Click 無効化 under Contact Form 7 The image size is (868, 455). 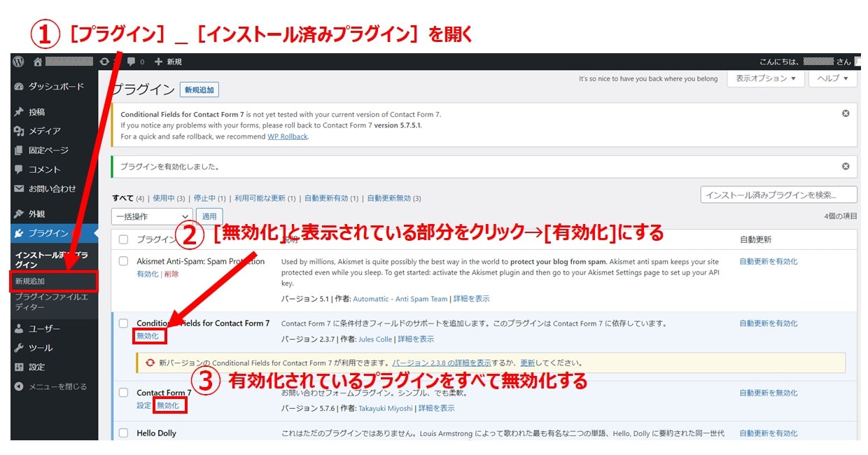[169, 405]
